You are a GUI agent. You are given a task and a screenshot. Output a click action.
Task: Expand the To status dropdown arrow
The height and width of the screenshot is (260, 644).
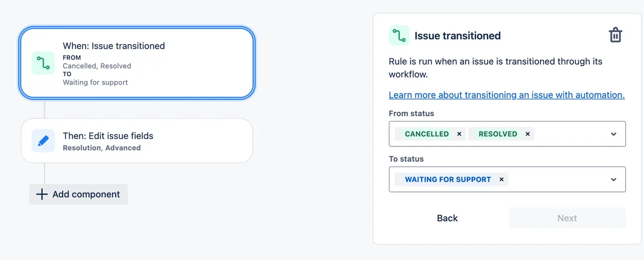pos(613,180)
